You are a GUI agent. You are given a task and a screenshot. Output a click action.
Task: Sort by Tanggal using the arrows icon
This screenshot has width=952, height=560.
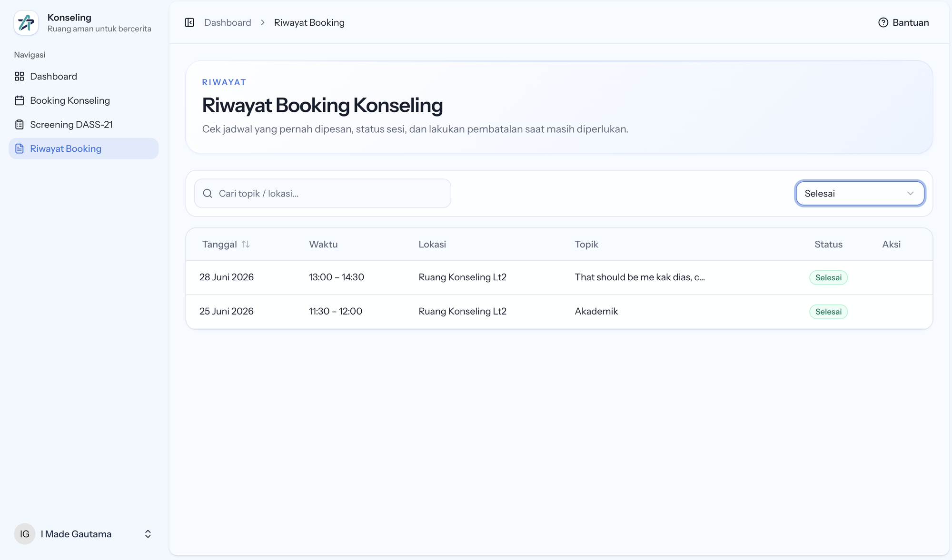[x=246, y=244]
